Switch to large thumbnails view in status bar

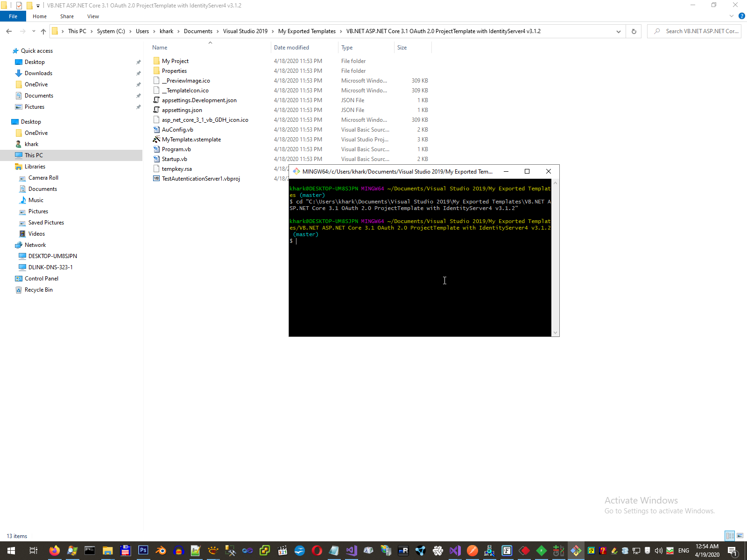point(740,536)
